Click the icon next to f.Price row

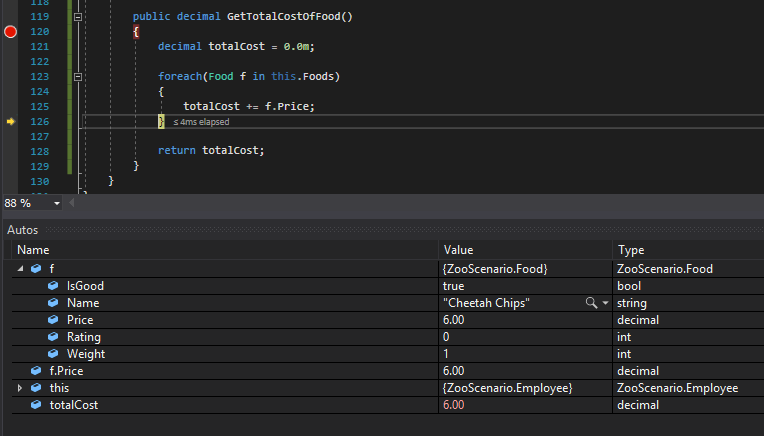tap(36, 371)
